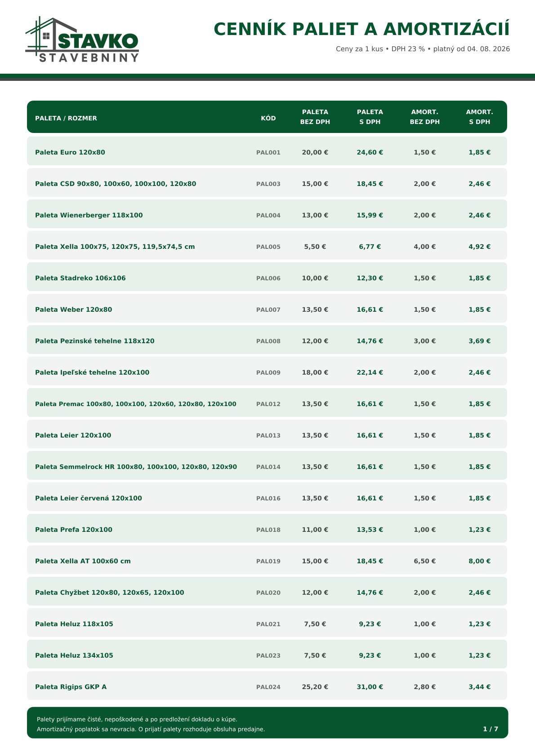The width and height of the screenshot is (535, 756).
Task: Click code PAL013
Action: pos(268,435)
